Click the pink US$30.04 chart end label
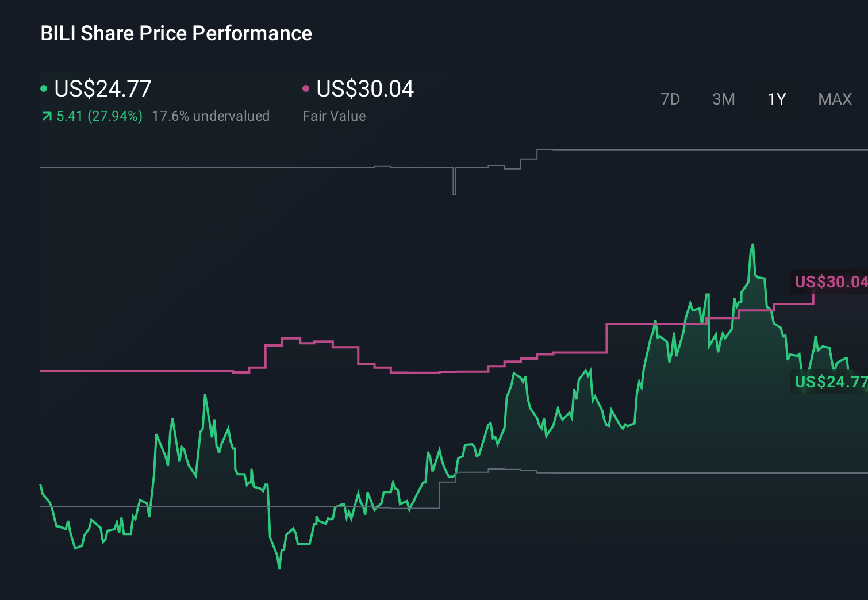This screenshot has width=868, height=600. (830, 282)
